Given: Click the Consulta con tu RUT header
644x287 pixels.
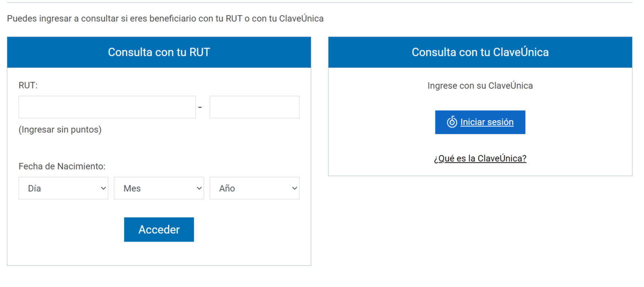Looking at the screenshot, I should tap(159, 52).
